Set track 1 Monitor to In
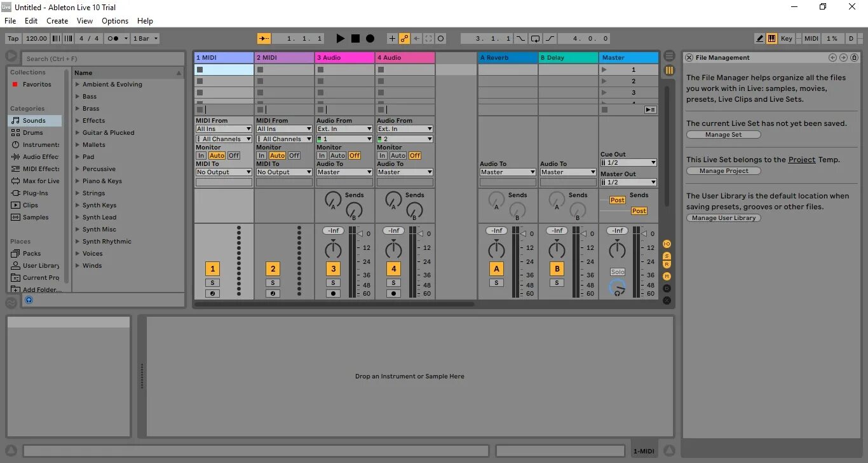868x463 pixels. 201,156
